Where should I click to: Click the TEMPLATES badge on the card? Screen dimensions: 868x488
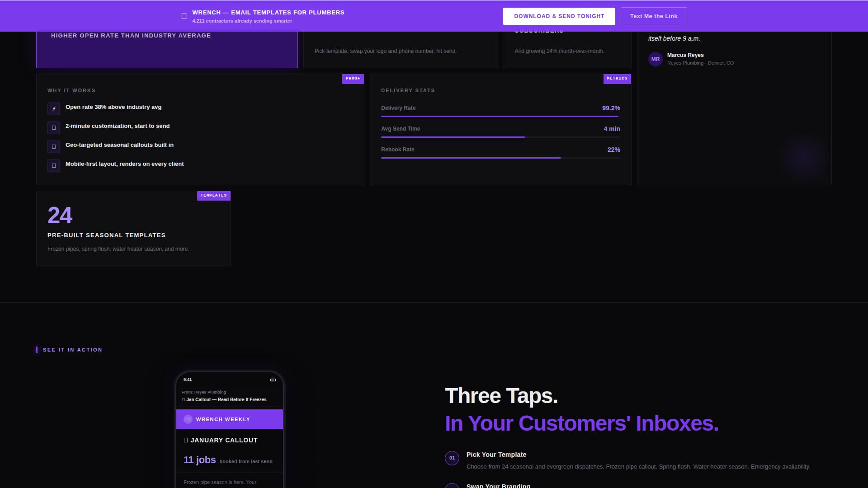point(214,196)
